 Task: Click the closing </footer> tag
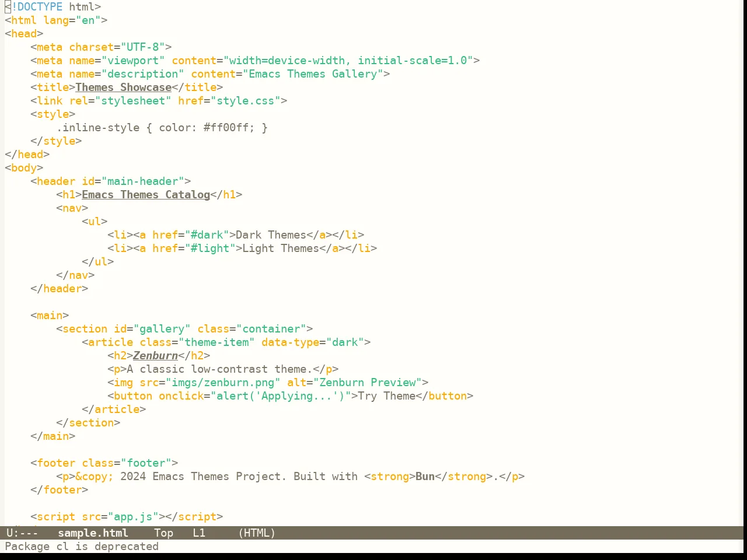tap(59, 490)
